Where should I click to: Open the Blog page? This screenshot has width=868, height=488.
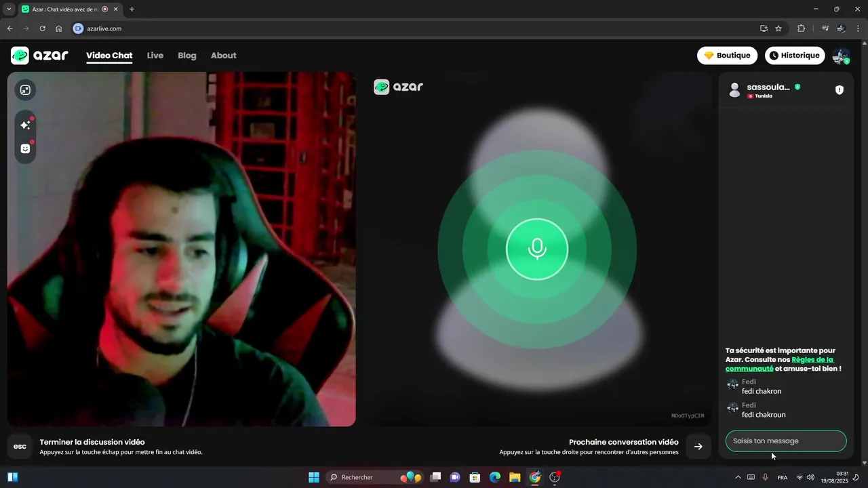pos(187,56)
